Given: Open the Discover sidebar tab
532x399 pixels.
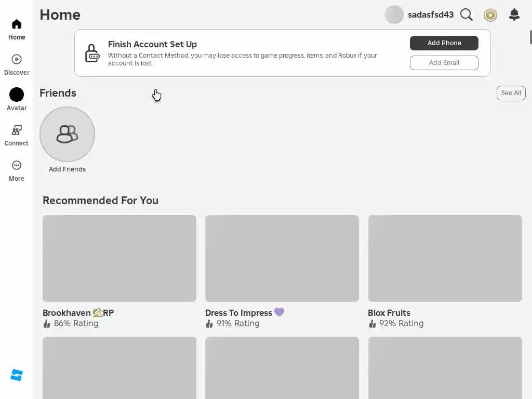Looking at the screenshot, I should tap(17, 64).
